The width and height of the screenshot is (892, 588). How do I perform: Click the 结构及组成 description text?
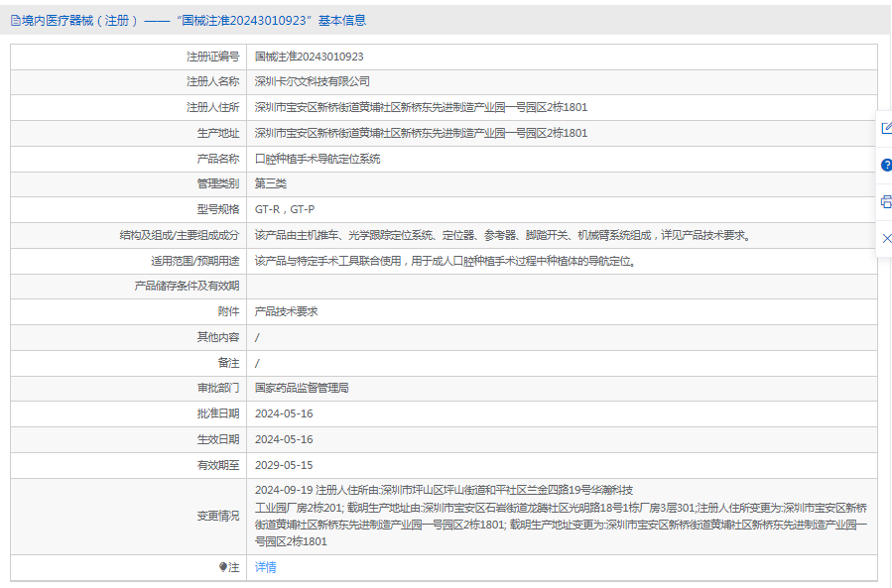point(504,235)
